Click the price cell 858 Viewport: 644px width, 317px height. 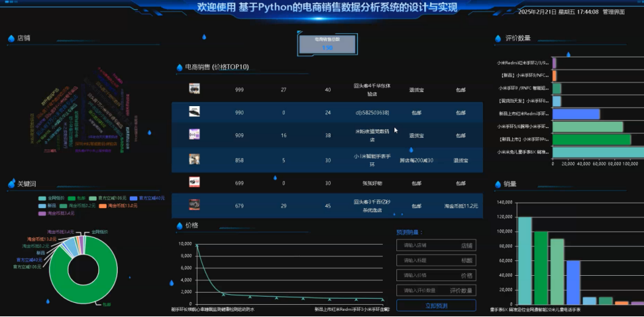tap(239, 161)
